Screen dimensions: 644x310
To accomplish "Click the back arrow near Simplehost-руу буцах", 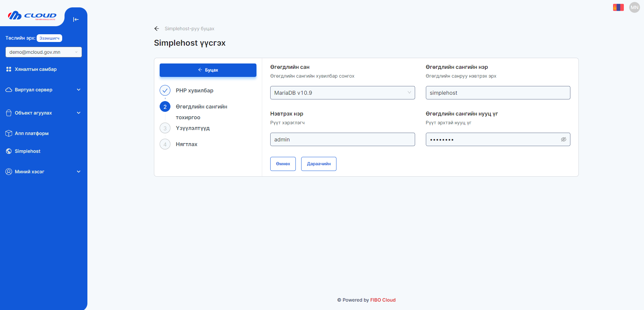I will [157, 29].
